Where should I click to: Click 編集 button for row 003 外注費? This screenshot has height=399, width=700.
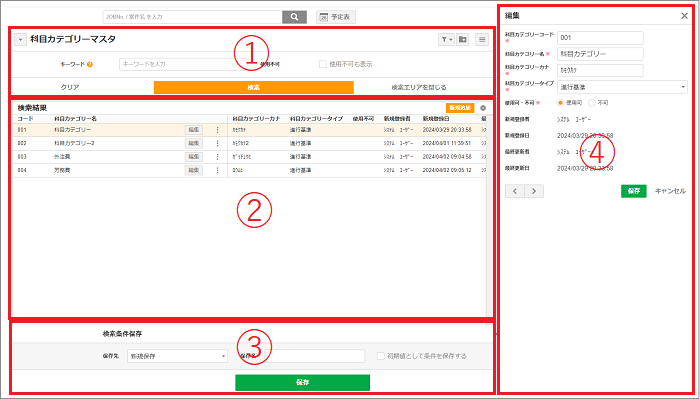pos(194,157)
